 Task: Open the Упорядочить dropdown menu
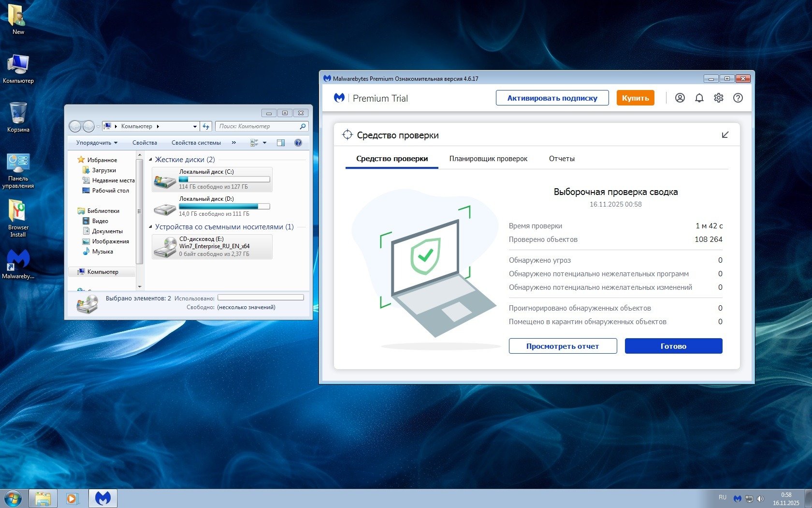(x=97, y=143)
